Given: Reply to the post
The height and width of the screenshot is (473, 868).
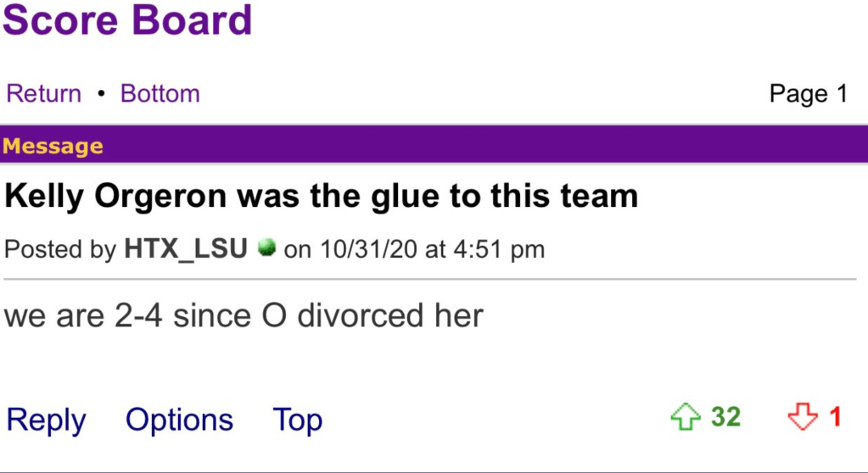Looking at the screenshot, I should [46, 420].
